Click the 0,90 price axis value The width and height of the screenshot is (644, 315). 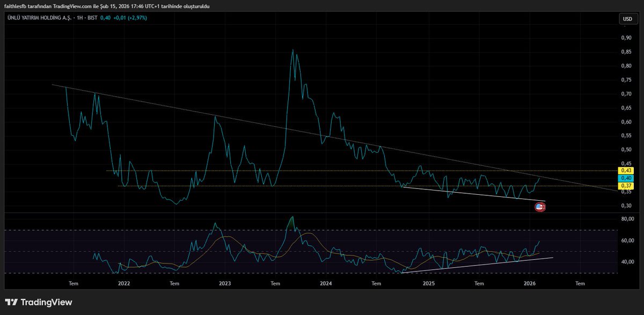626,38
